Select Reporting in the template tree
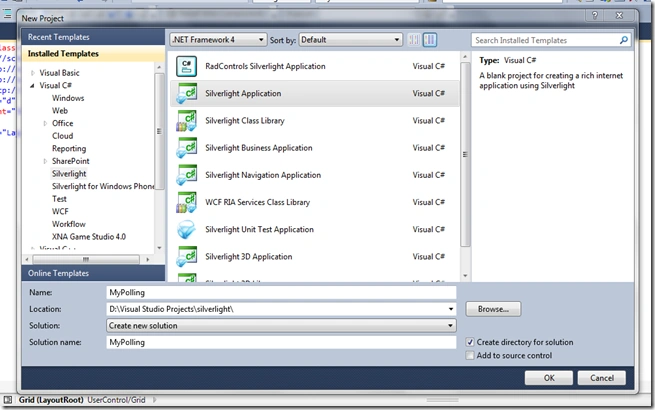655x410 pixels. coord(69,148)
